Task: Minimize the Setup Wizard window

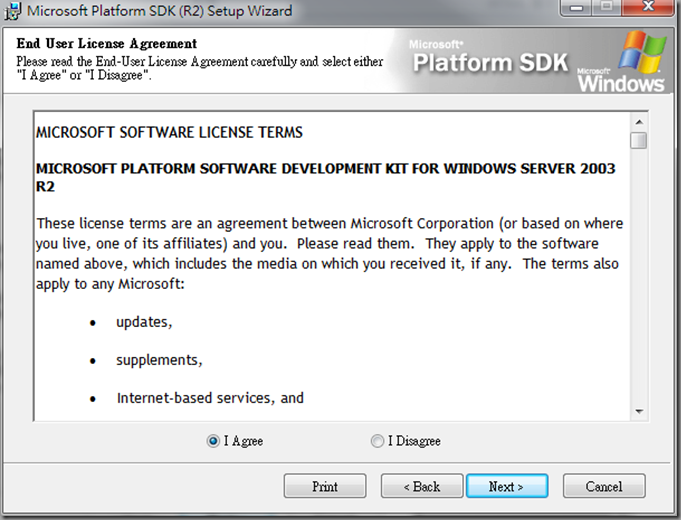Action: pyautogui.click(x=576, y=8)
